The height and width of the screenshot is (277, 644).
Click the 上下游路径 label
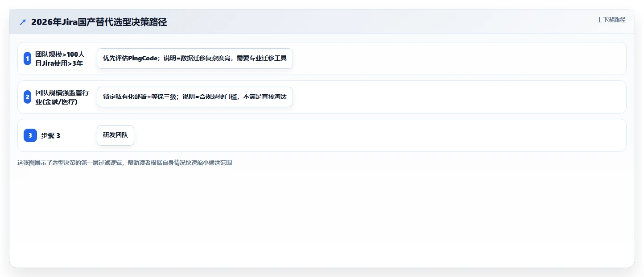coord(611,20)
